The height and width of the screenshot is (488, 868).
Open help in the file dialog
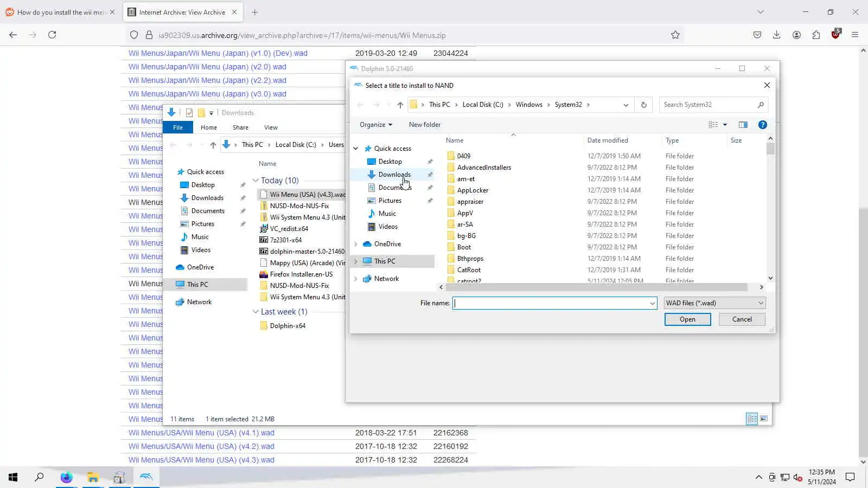pos(763,125)
